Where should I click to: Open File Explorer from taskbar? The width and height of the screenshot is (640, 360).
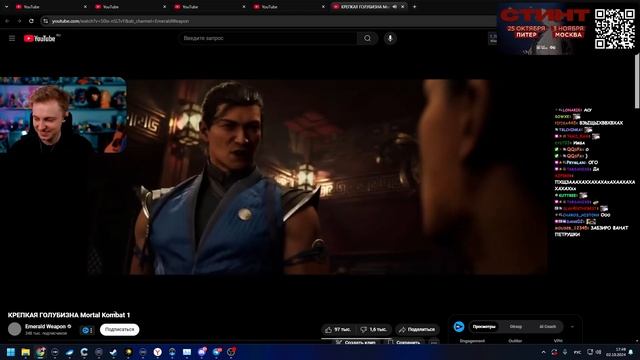(26, 352)
